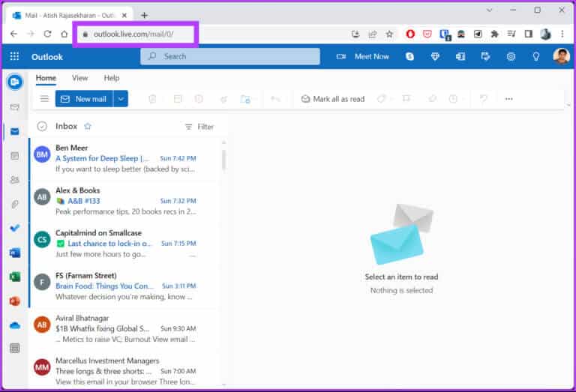Go back in the browser
The width and height of the screenshot is (576, 392).
point(14,34)
